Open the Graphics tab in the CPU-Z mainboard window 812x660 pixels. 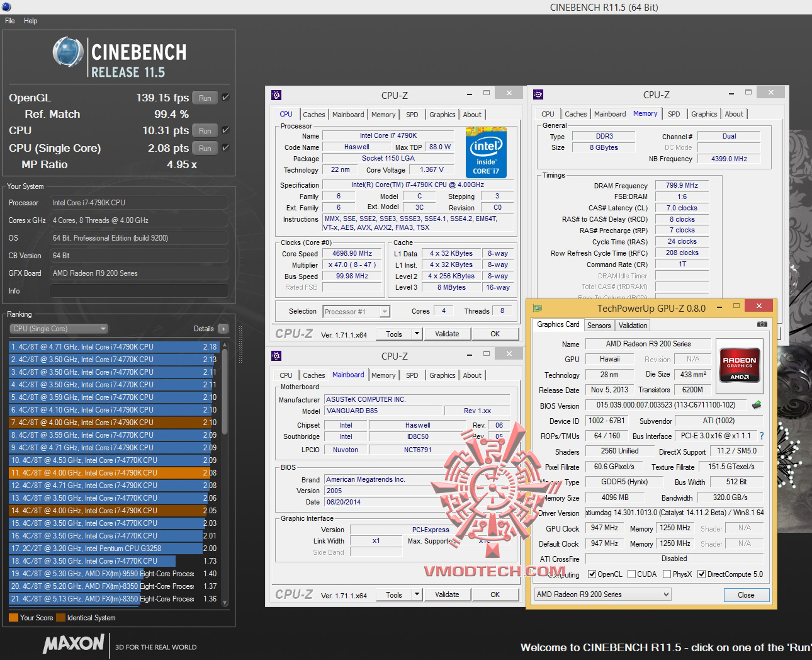click(443, 375)
